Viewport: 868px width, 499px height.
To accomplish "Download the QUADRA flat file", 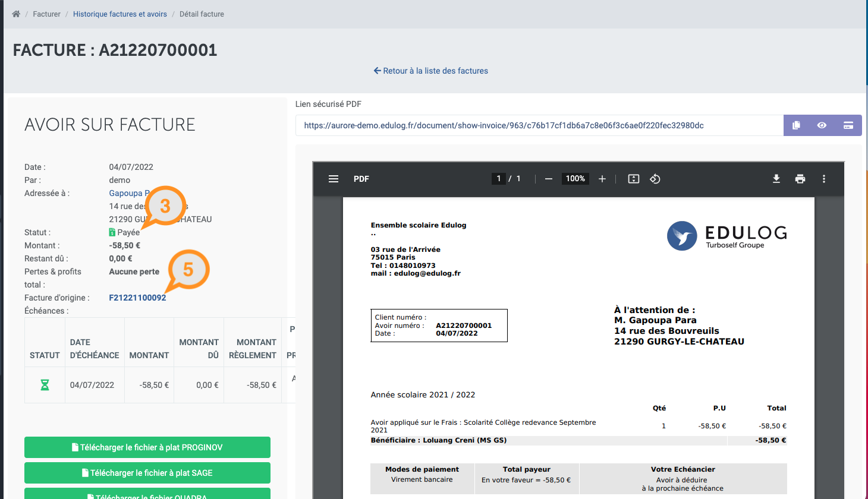I will click(x=147, y=494).
